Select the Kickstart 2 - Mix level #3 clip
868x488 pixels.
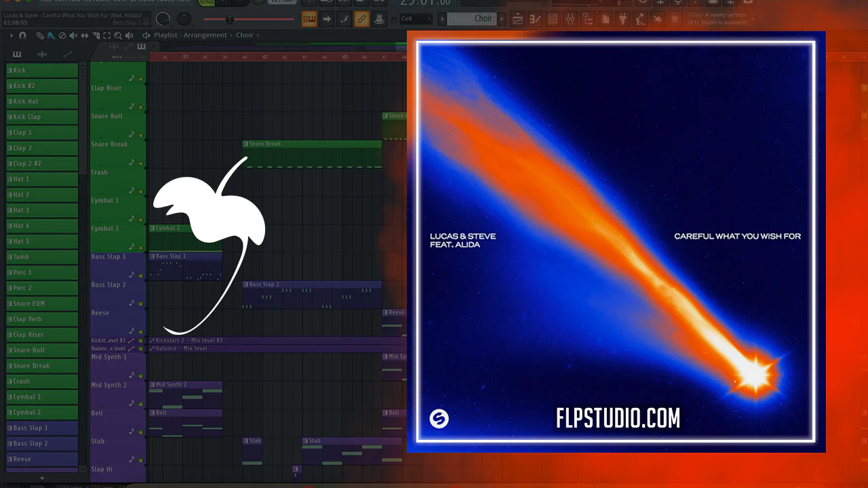click(277, 340)
